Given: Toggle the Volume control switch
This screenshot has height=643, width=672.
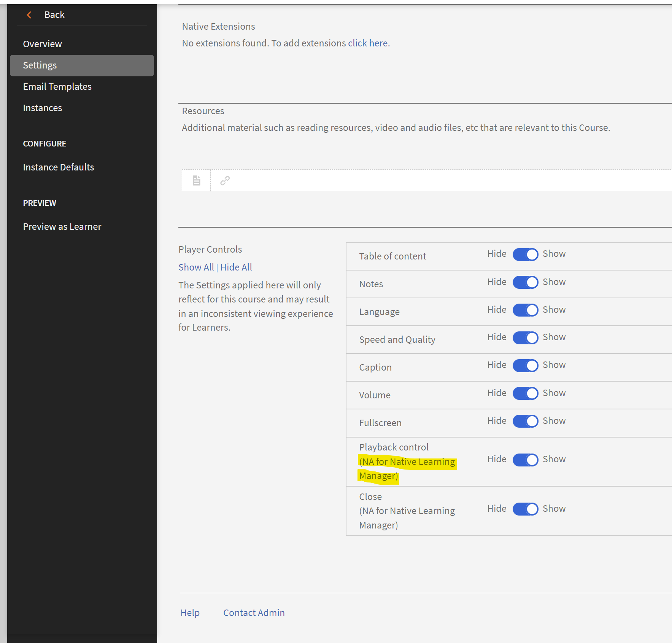Looking at the screenshot, I should point(525,393).
